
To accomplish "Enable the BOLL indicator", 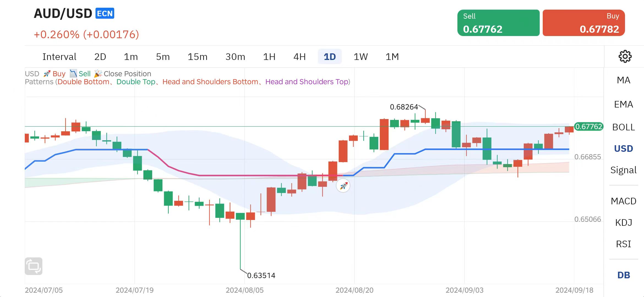I will (x=623, y=127).
